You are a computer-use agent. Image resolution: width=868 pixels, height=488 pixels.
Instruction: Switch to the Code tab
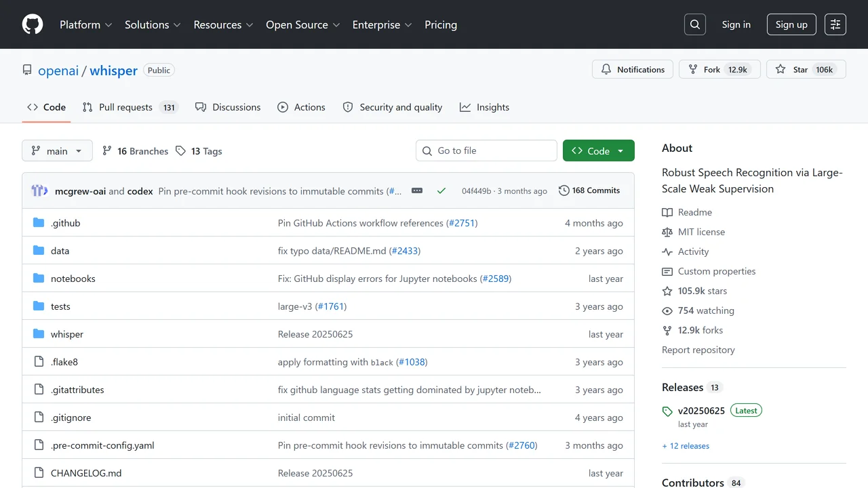[x=46, y=107]
